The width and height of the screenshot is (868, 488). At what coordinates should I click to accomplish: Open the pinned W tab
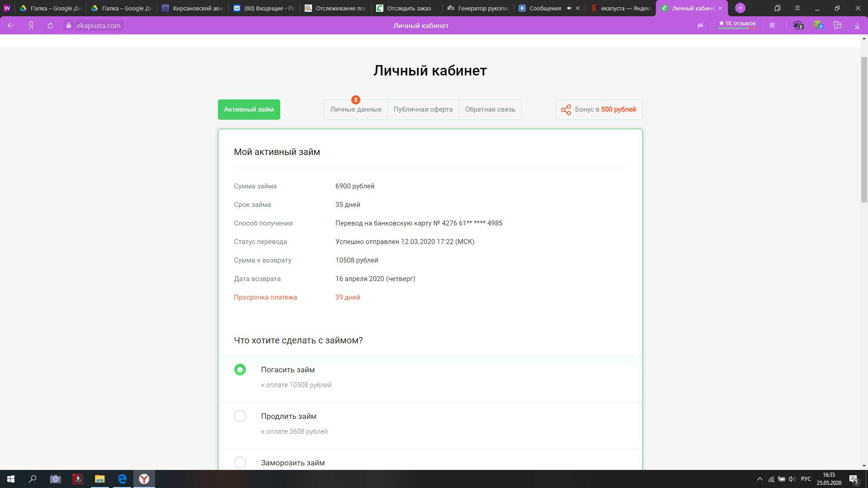tap(7, 8)
